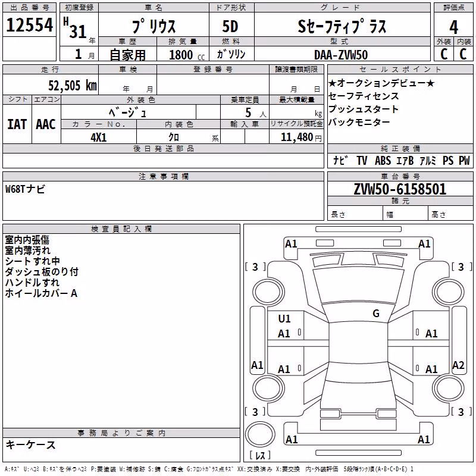Click プッシュスタート sales point line
Screen dimensions: 476x476
364,109
